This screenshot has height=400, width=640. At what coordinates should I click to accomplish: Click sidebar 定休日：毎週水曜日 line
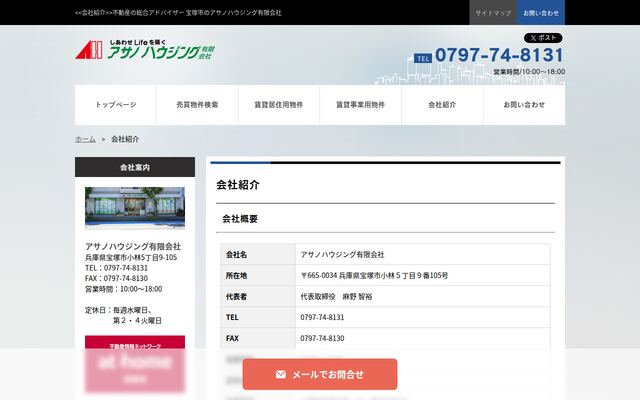[x=118, y=310]
